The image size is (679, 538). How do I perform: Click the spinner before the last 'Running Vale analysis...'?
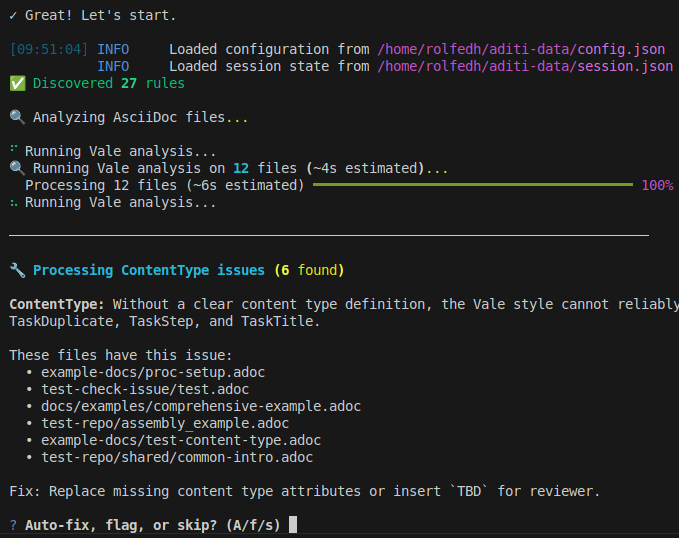14,203
